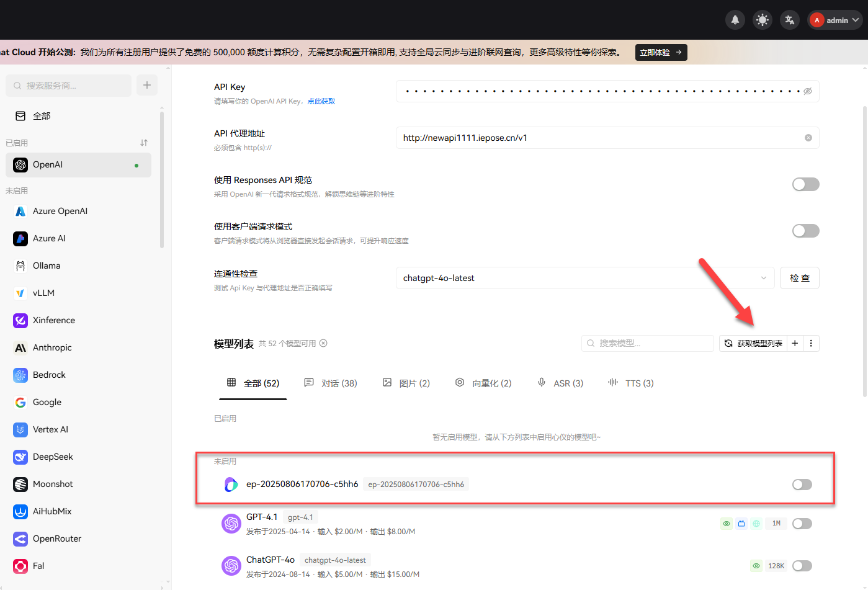Switch to the 对话 (38) tab
Viewport: 868px width, 590px height.
pos(331,383)
